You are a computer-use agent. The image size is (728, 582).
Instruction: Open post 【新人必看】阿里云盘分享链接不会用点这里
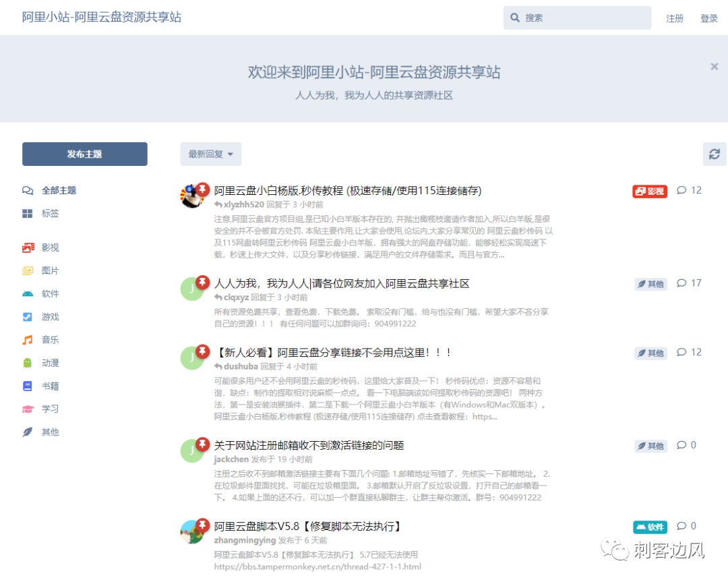334,353
